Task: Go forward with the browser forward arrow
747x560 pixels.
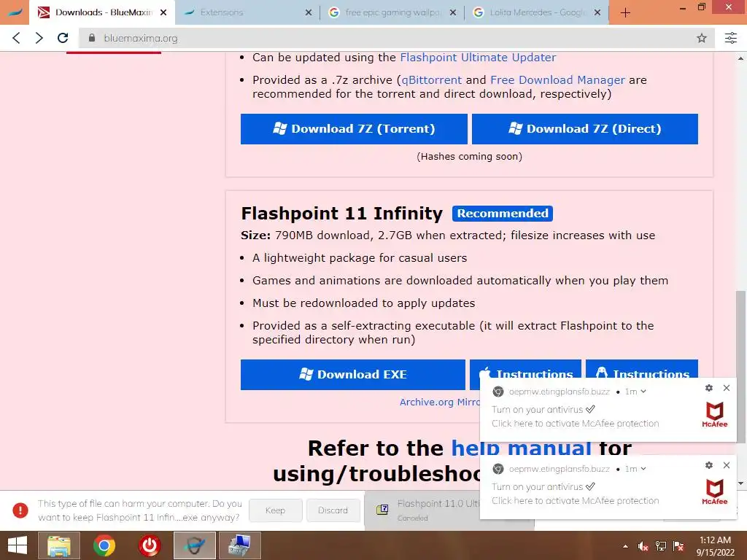Action: click(39, 38)
